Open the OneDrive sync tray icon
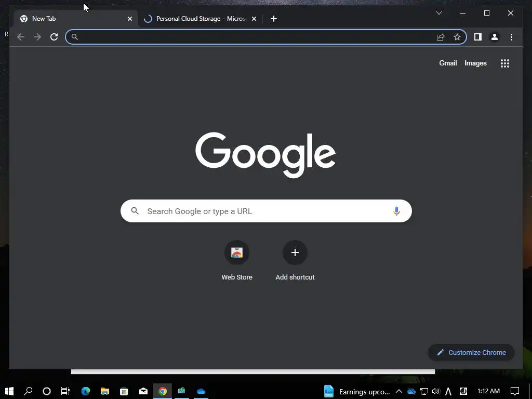 pyautogui.click(x=411, y=392)
